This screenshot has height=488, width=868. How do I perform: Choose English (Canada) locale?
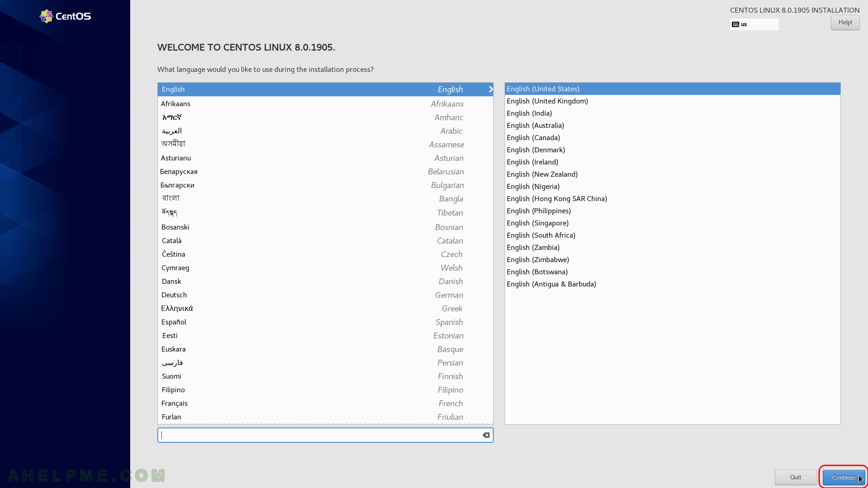(x=672, y=138)
